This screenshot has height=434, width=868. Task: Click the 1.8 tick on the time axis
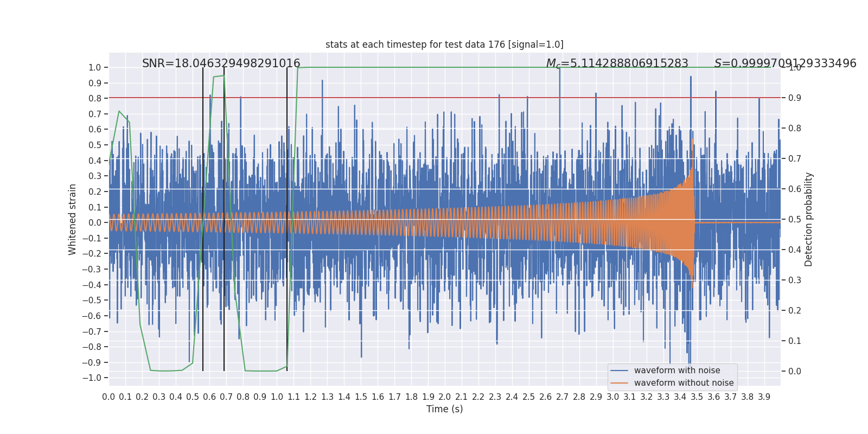click(411, 397)
